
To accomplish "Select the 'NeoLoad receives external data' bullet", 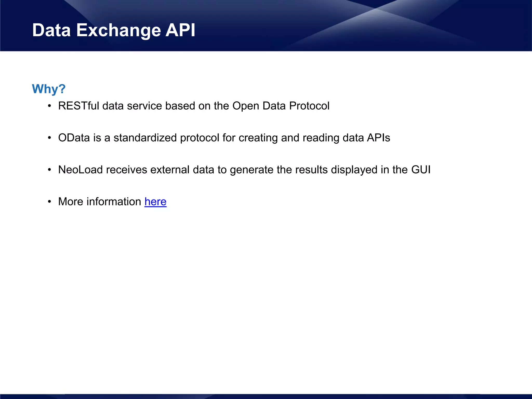I will pos(244,170).
